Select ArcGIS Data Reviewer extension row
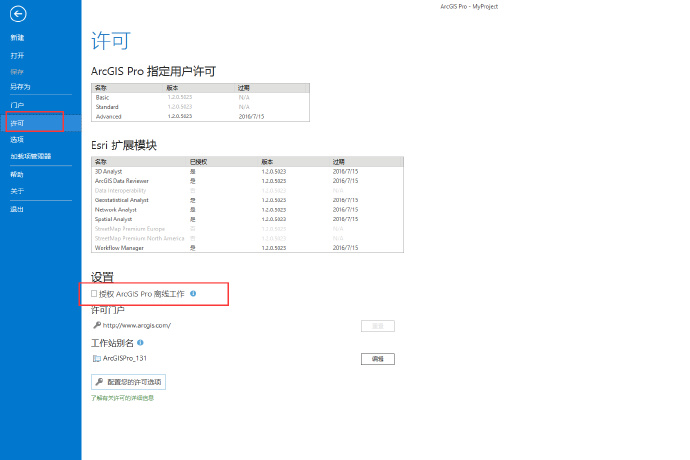The height and width of the screenshot is (460, 690). pyautogui.click(x=247, y=181)
